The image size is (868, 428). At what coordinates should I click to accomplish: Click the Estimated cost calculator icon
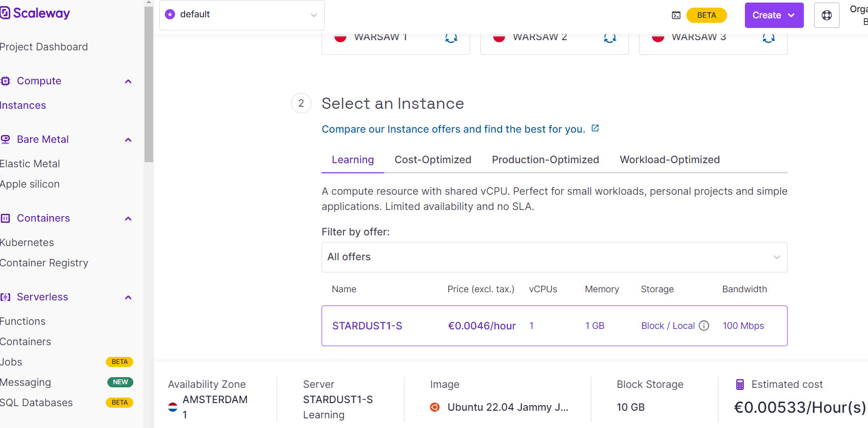point(740,384)
